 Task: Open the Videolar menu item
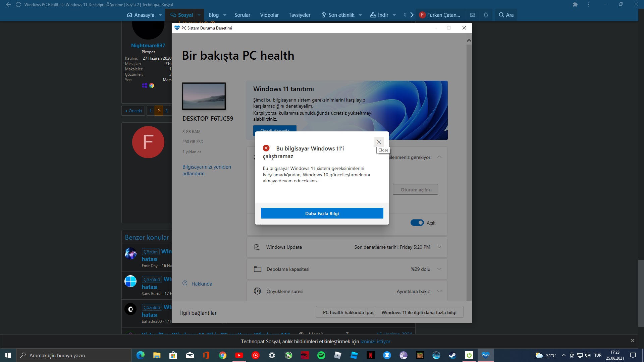pos(269,15)
